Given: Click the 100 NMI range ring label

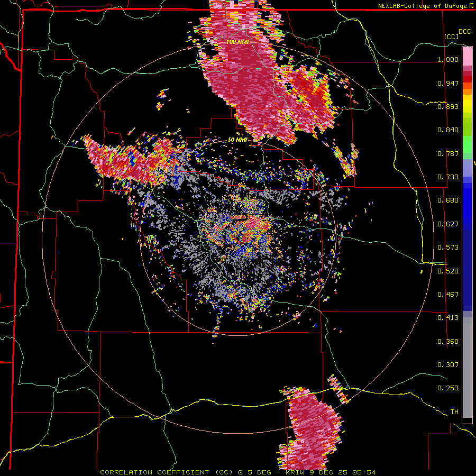Looking at the screenshot, I should click(237, 42).
